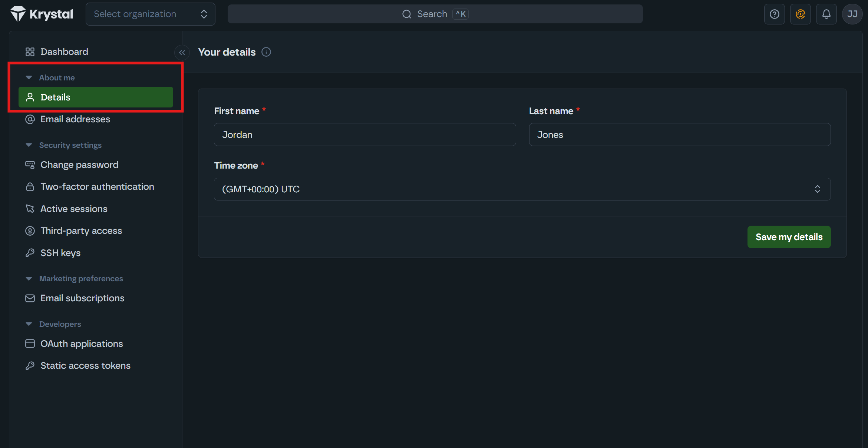Collapse the Marketing preferences section
The image size is (868, 448).
pyautogui.click(x=29, y=278)
